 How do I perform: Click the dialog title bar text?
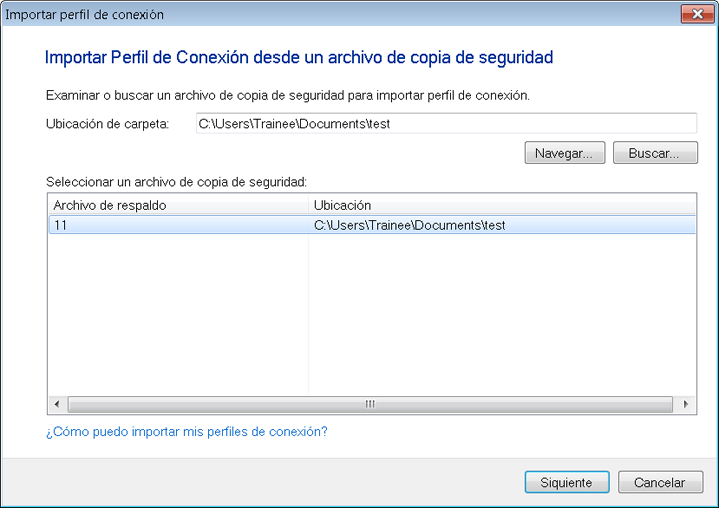click(x=85, y=15)
